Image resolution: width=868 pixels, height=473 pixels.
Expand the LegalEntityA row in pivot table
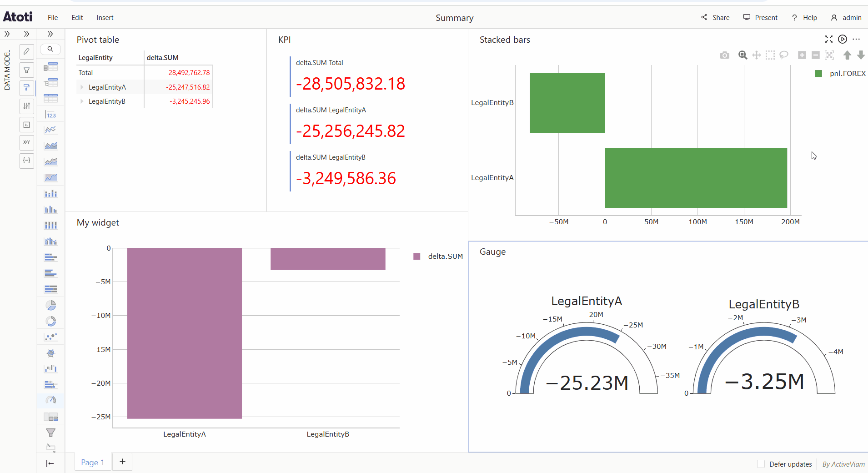click(x=82, y=87)
